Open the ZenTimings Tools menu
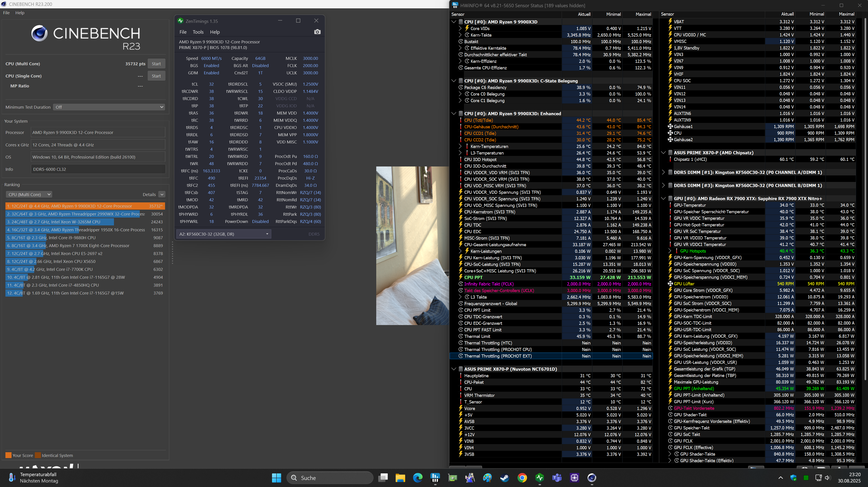This screenshot has width=868, height=487. 198,32
